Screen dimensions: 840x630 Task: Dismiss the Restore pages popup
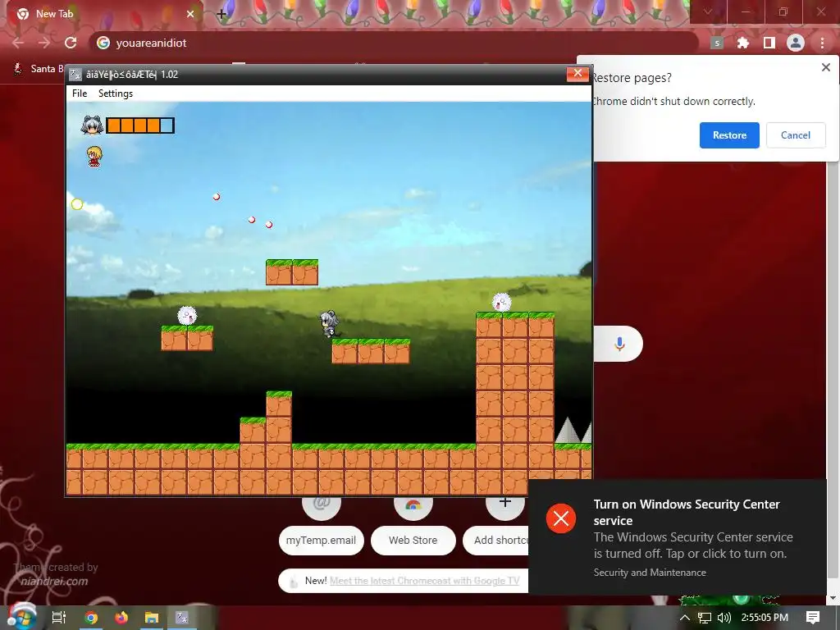point(825,67)
